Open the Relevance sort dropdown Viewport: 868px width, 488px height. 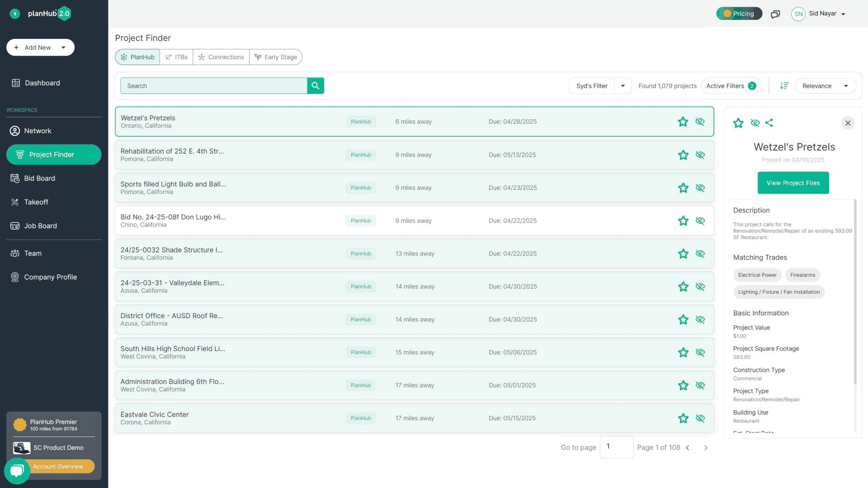coord(826,86)
